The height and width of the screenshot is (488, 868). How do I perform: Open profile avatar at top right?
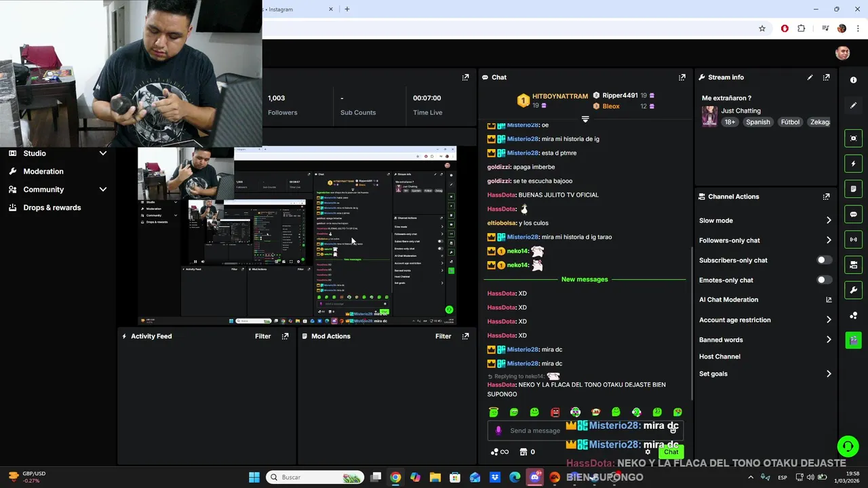click(x=843, y=53)
